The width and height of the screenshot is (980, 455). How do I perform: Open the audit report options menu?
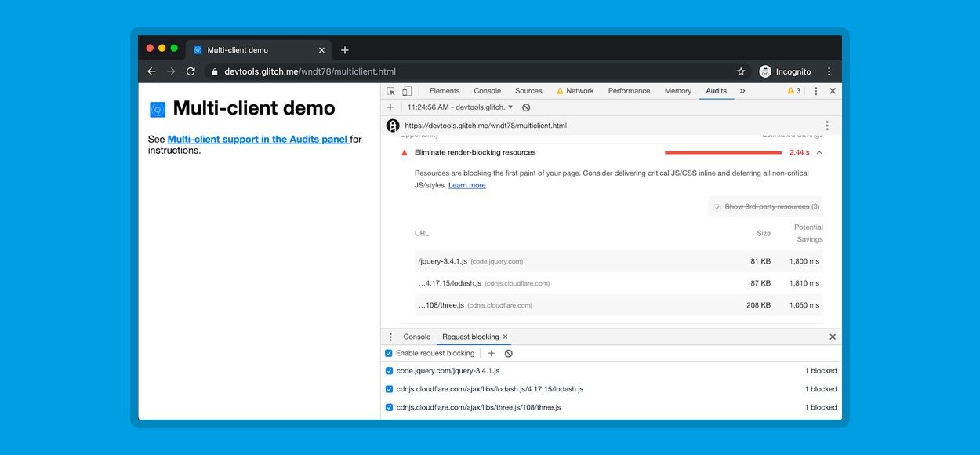coord(827,126)
